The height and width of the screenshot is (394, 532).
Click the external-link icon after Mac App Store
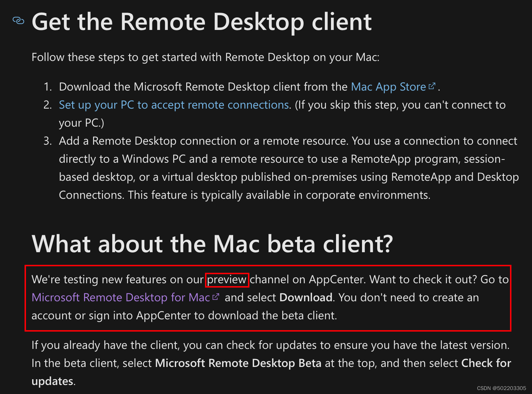pyautogui.click(x=432, y=86)
